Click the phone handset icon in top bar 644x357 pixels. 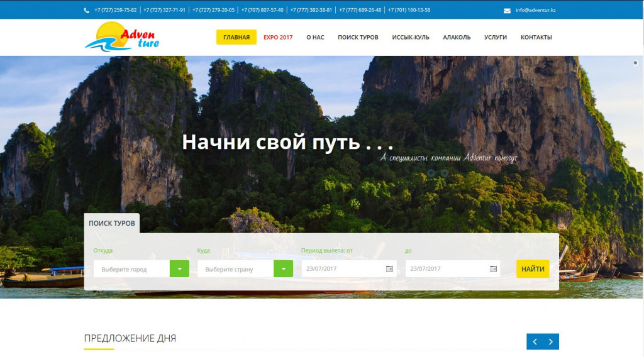pyautogui.click(x=87, y=10)
